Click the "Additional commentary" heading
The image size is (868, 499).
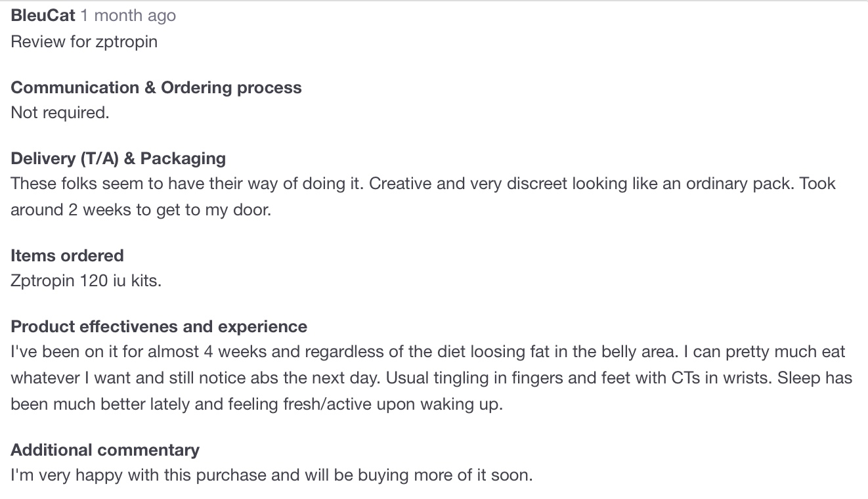click(105, 450)
